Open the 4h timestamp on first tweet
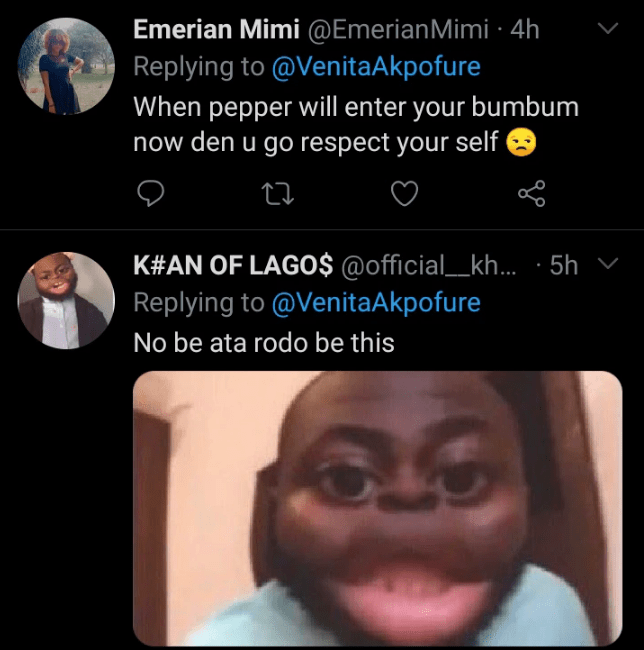This screenshot has height=650, width=644. [x=525, y=30]
